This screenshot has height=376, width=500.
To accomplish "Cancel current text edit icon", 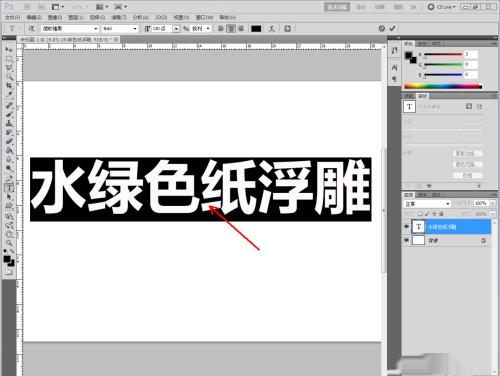I will pos(382,28).
